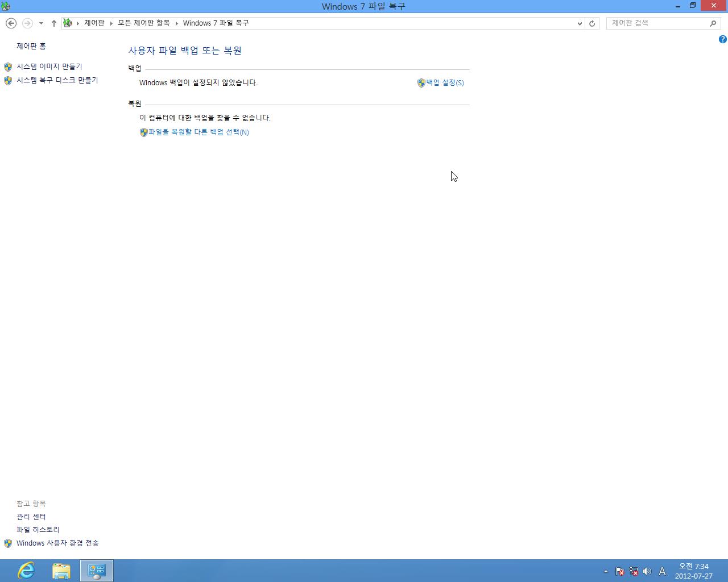Refresh the page with the refresh button
This screenshot has width=728, height=582.
coord(592,23)
